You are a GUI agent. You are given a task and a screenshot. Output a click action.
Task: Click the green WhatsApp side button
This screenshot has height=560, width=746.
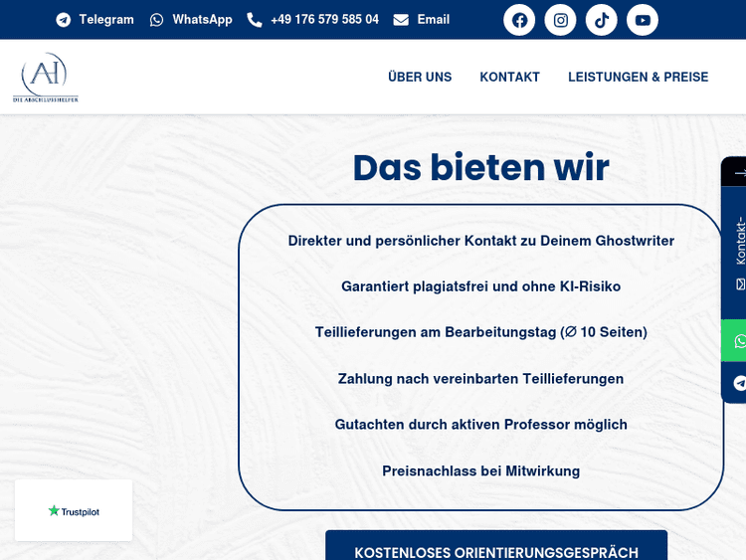point(735,340)
